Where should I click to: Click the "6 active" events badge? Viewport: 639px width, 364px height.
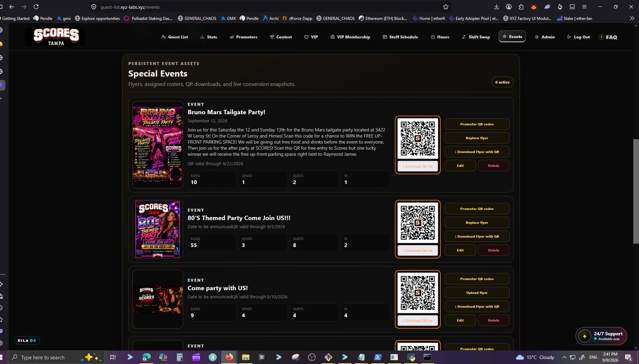pos(502,82)
